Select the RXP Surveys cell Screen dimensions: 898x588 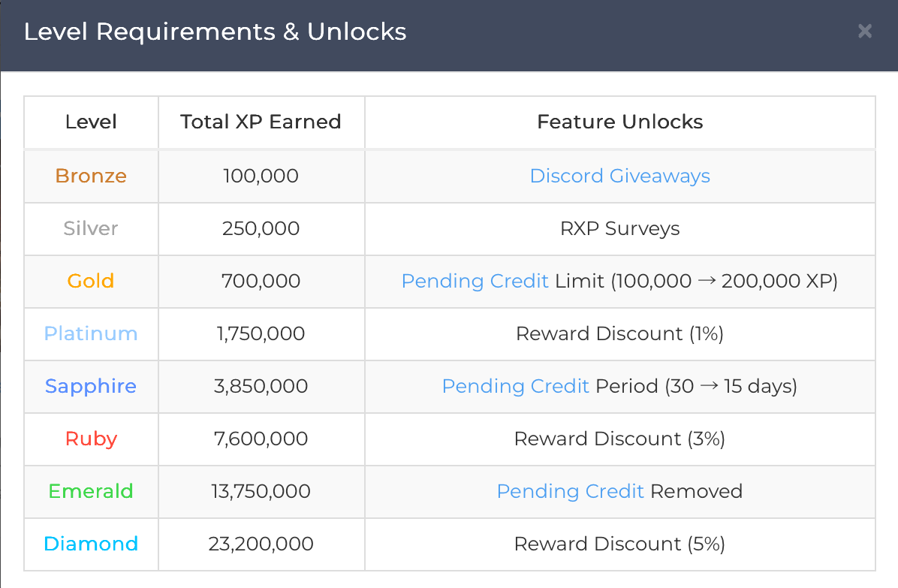pos(619,228)
